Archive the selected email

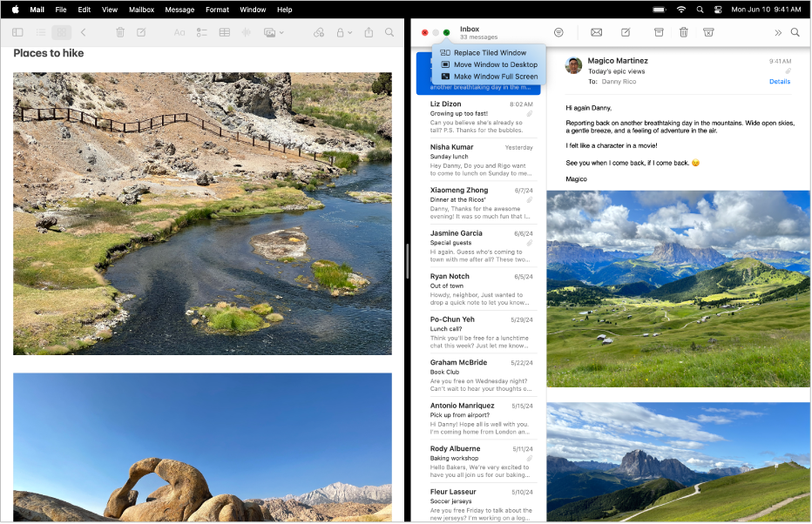pos(659,32)
